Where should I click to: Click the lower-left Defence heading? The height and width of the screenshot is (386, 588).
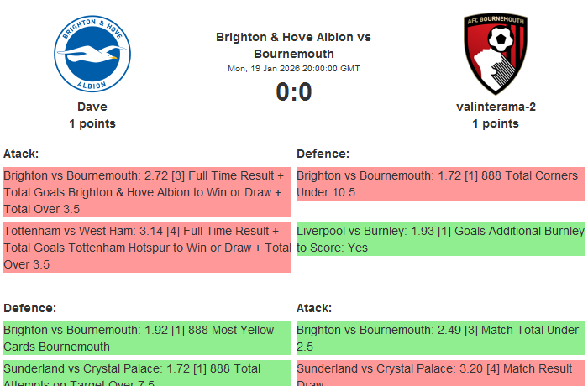(x=30, y=308)
